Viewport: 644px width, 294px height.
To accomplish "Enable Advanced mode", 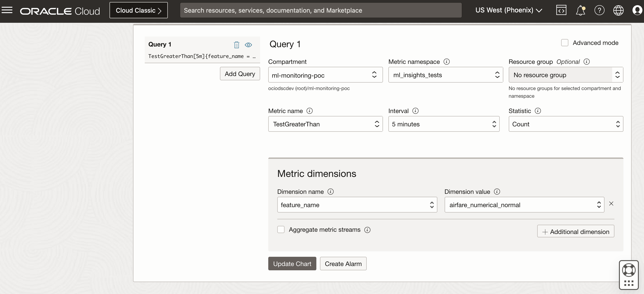I will (565, 42).
